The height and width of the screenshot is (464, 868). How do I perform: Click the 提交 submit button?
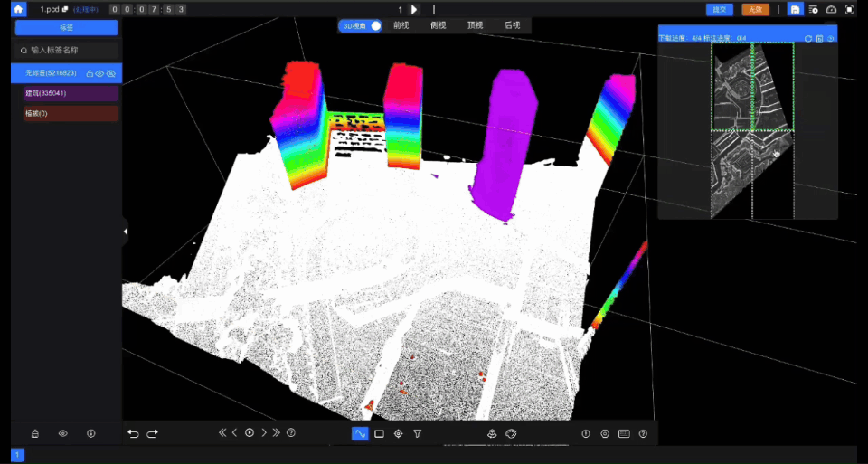[719, 9]
